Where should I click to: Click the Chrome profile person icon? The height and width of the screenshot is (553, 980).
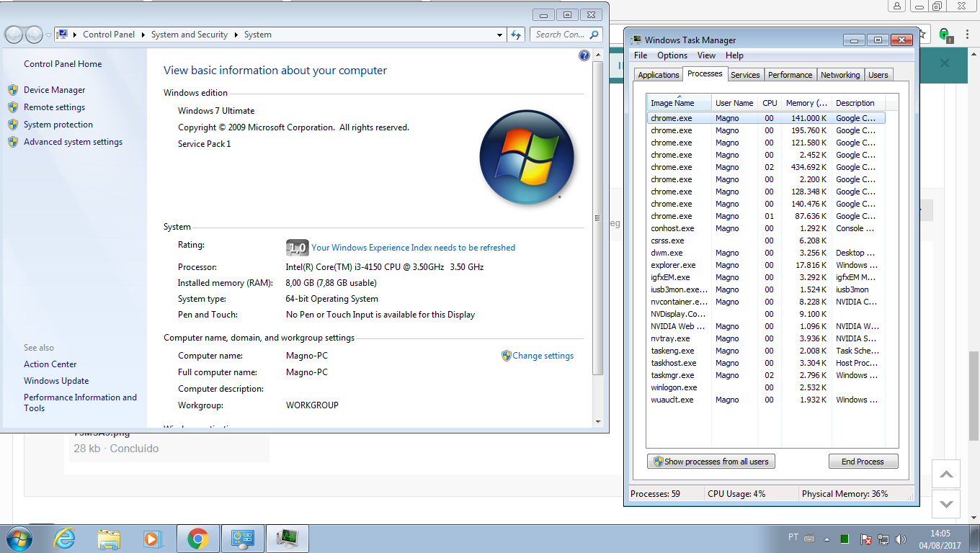click(x=897, y=6)
